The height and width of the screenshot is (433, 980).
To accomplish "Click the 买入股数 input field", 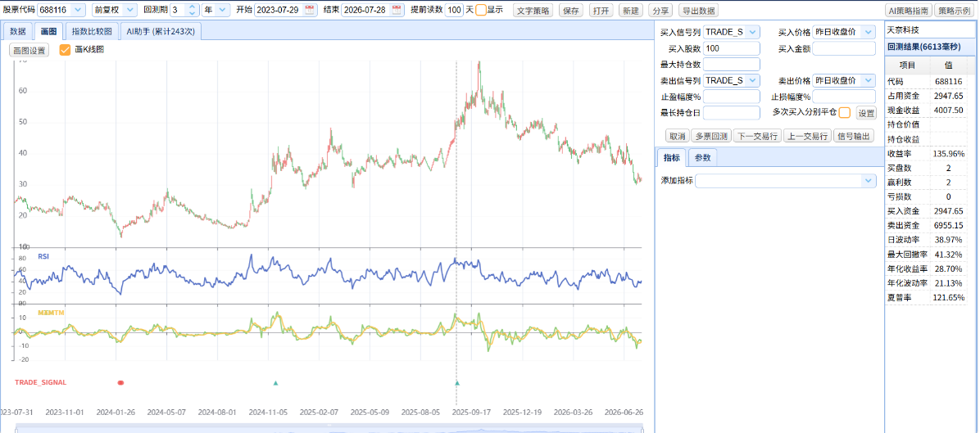I will tap(732, 48).
